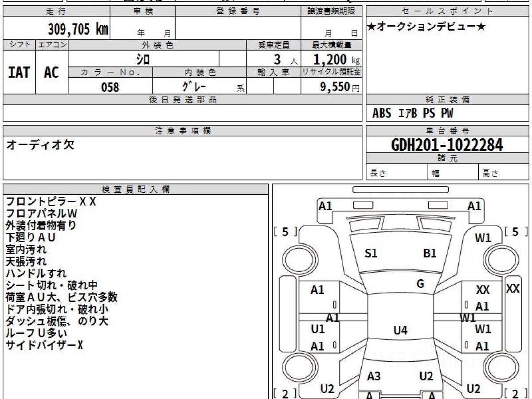The image size is (532, 399).
Task: Select the リサイクル預託金 label
Action: 332,72
